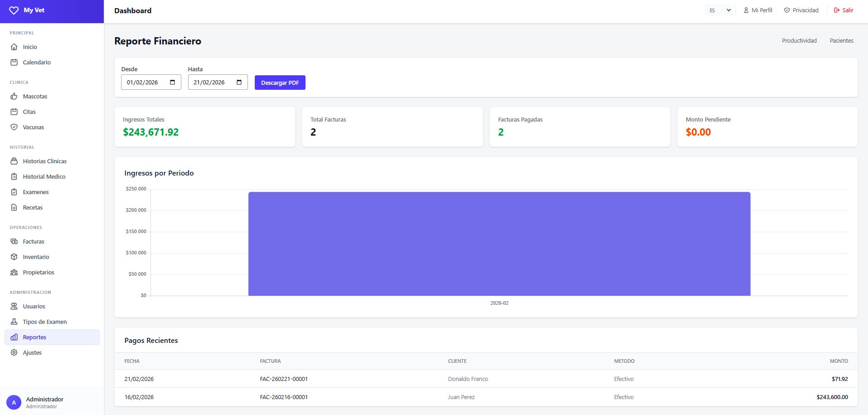Click the Mi Perfil person icon
868x415 pixels.
tap(746, 10)
